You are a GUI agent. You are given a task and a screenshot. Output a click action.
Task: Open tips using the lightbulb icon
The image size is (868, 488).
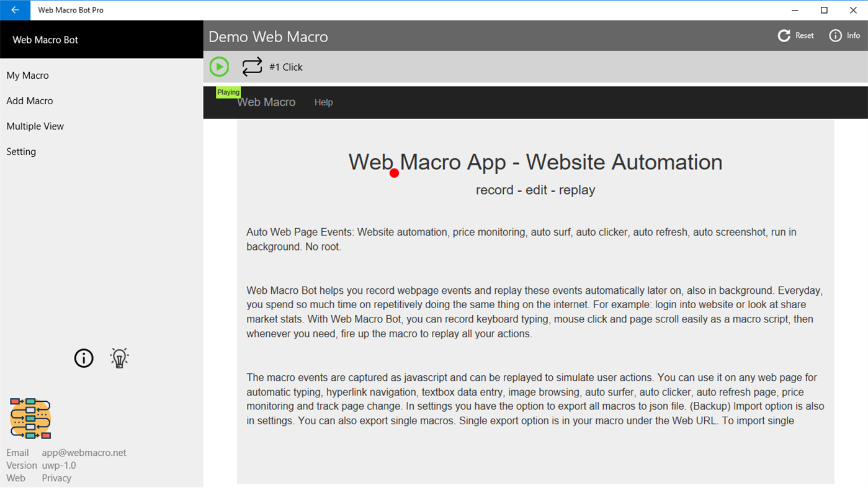[x=119, y=358]
